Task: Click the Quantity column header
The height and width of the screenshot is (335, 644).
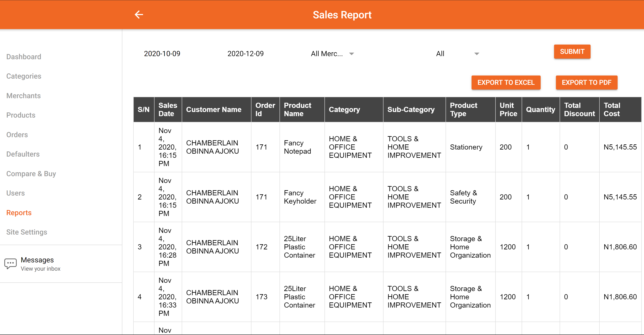Action: [540, 110]
